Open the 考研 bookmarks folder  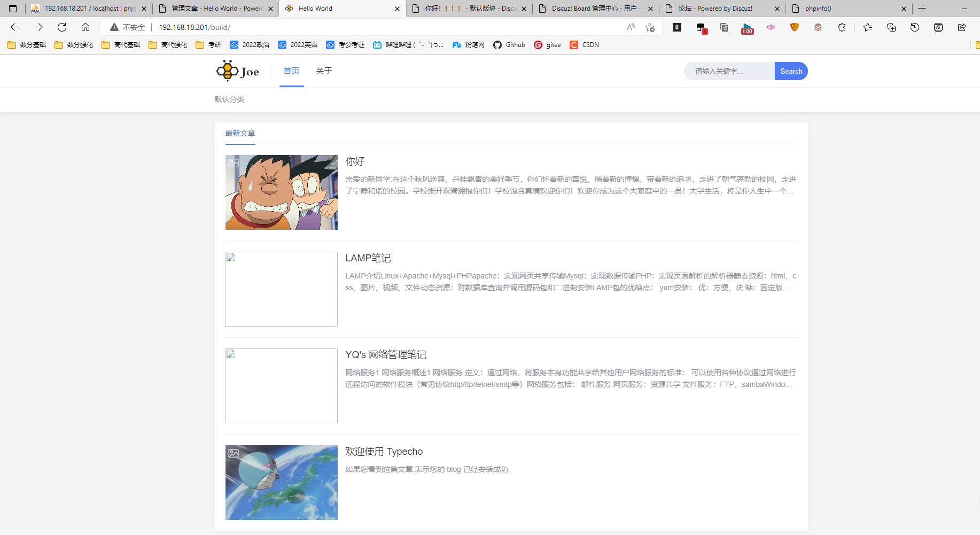tap(208, 45)
